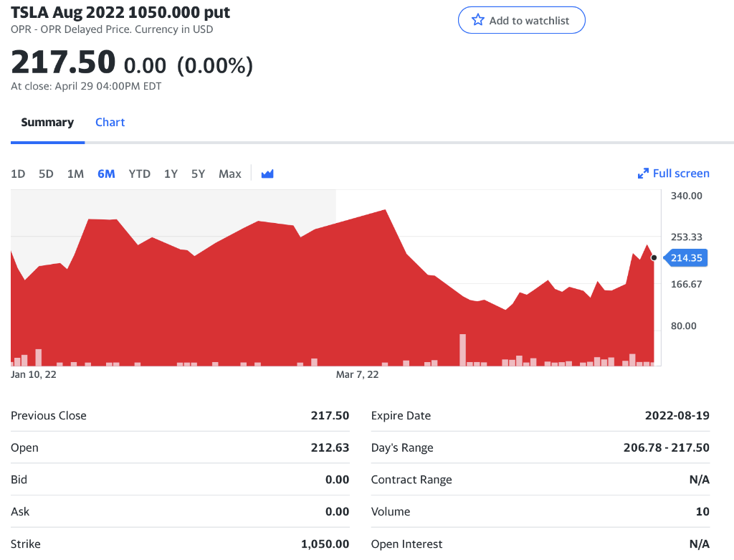Click the Add to watchlist button
The image size is (734, 560).
(522, 20)
